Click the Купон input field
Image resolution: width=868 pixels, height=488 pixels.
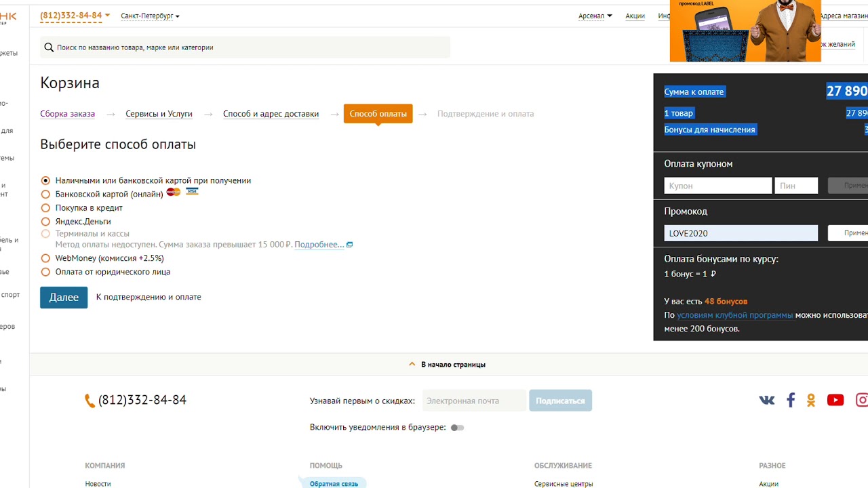pyautogui.click(x=718, y=186)
